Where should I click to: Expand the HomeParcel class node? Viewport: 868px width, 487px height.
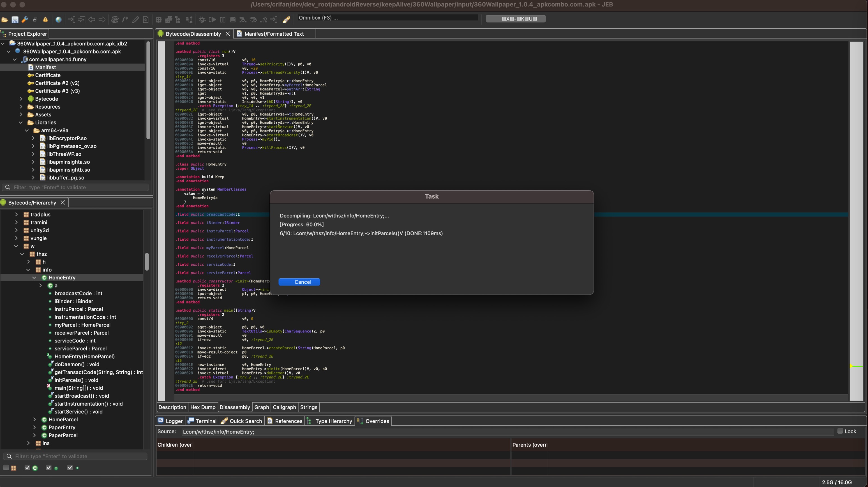pyautogui.click(x=34, y=419)
